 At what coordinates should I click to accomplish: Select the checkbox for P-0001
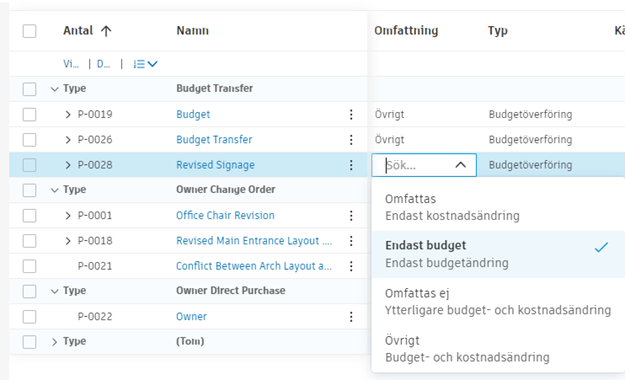[x=29, y=216]
